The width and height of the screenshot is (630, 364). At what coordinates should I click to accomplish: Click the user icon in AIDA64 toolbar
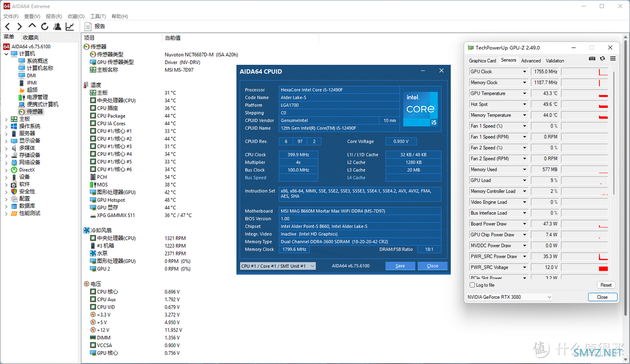57,26
